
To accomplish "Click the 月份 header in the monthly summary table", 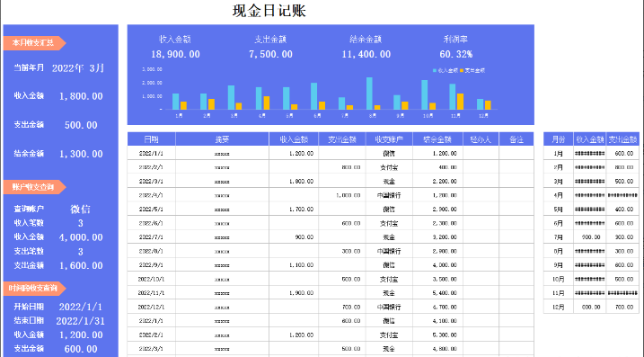I will [x=558, y=139].
